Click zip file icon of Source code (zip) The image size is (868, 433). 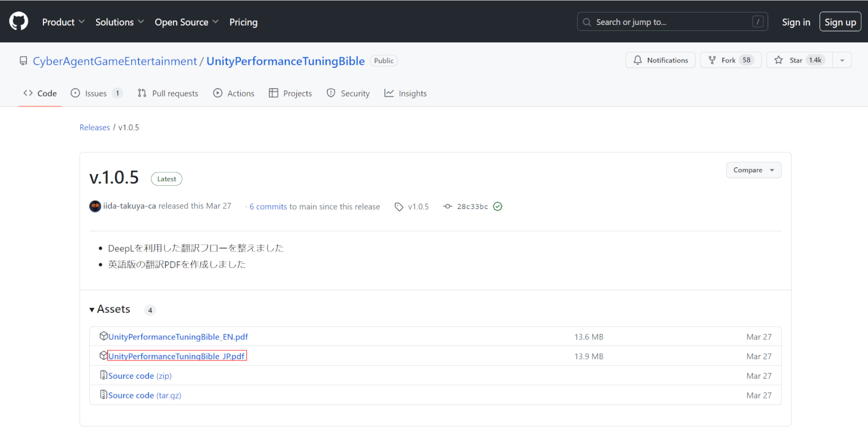[x=104, y=375]
